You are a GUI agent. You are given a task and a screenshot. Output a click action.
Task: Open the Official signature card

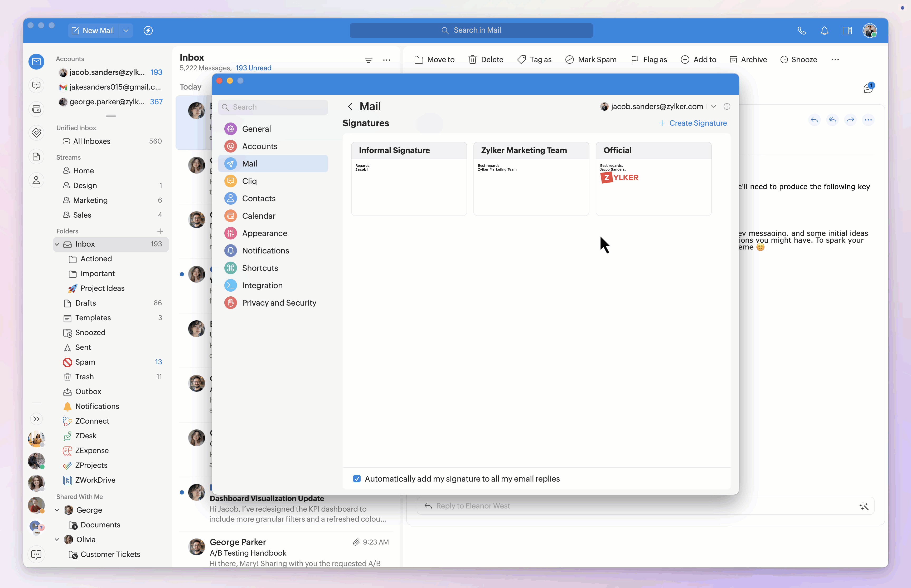point(653,179)
